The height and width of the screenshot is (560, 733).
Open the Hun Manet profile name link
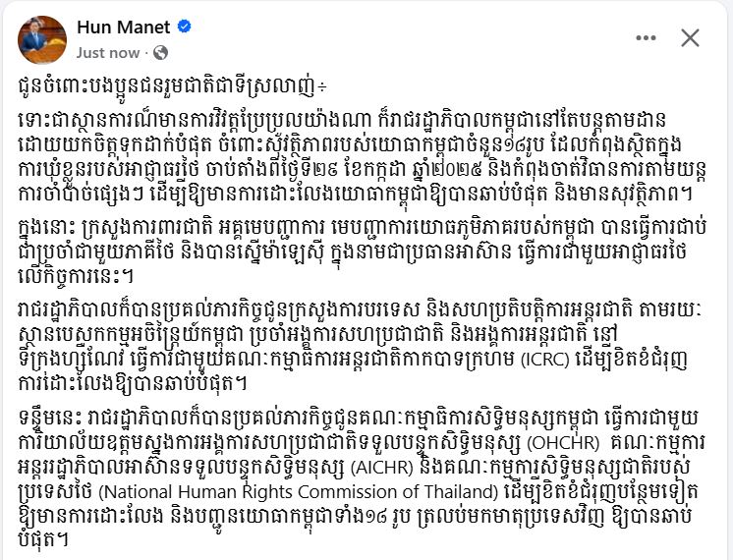pyautogui.click(x=124, y=28)
